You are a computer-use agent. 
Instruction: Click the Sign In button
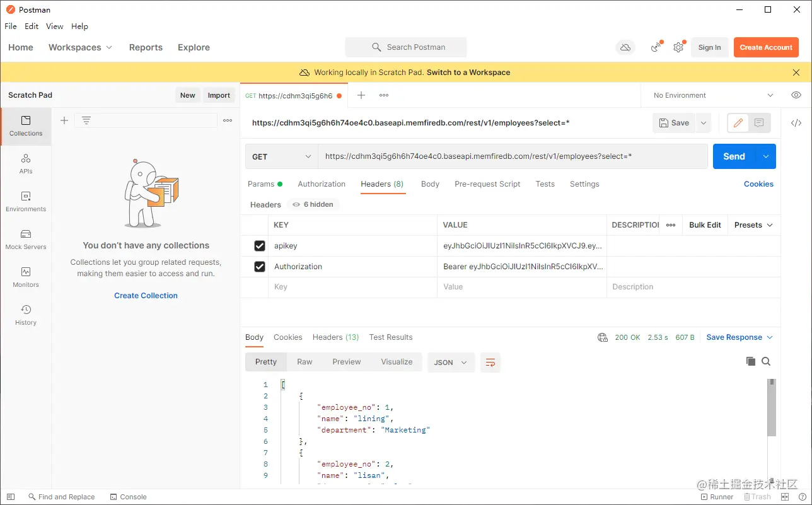tap(709, 47)
